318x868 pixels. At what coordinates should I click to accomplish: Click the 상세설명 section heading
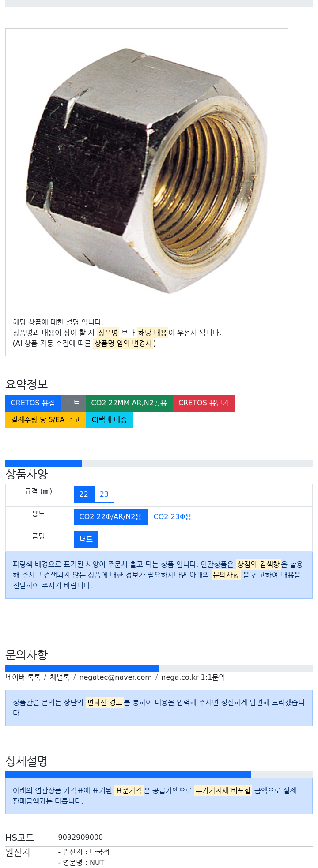(x=26, y=761)
